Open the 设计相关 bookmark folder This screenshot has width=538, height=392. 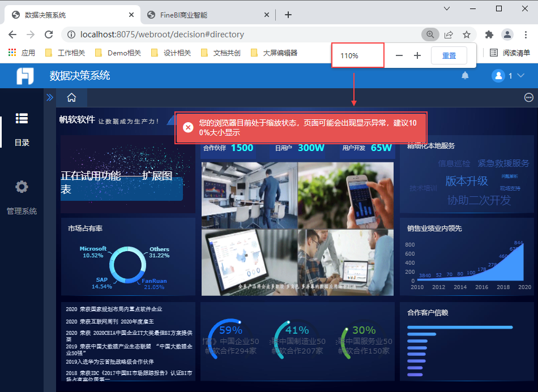click(x=171, y=53)
